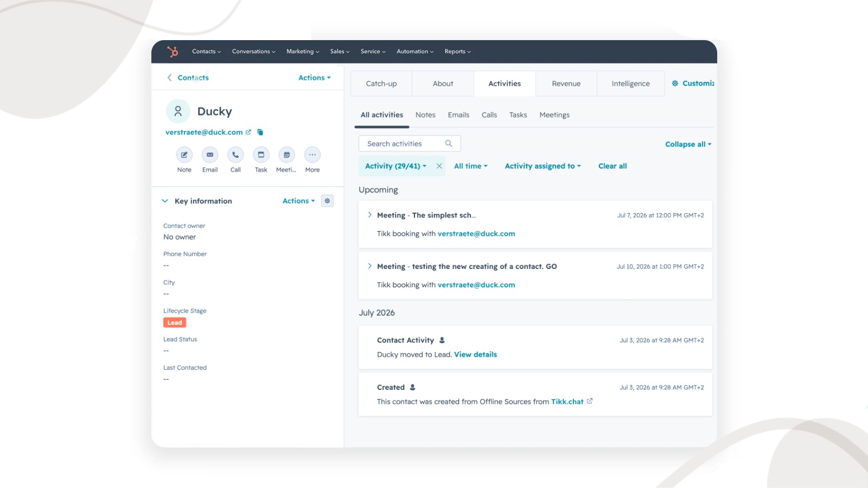868x488 pixels.
Task: Open More actions ellipsis icon
Action: (x=312, y=155)
